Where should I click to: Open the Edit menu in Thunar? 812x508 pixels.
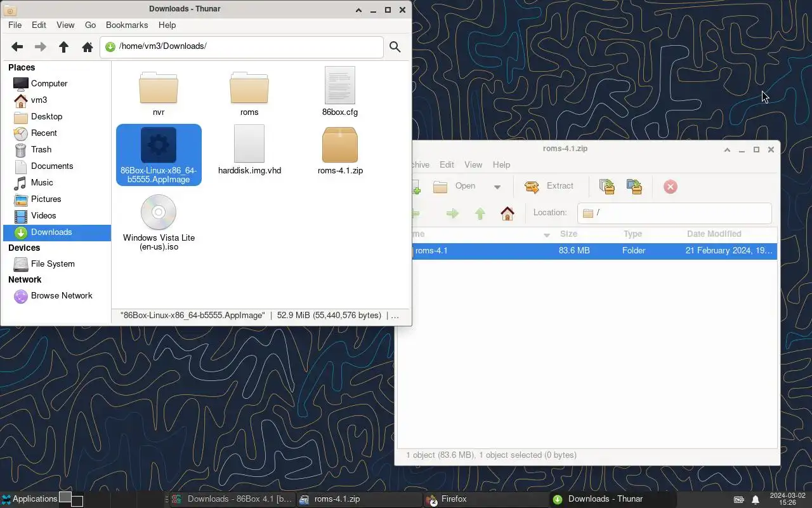(39, 25)
